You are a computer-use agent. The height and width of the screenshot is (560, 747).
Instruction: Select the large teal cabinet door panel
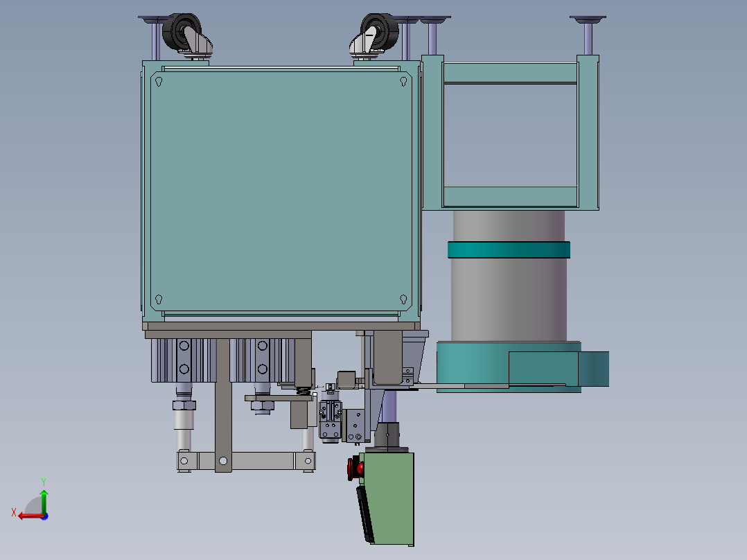[x=281, y=191]
